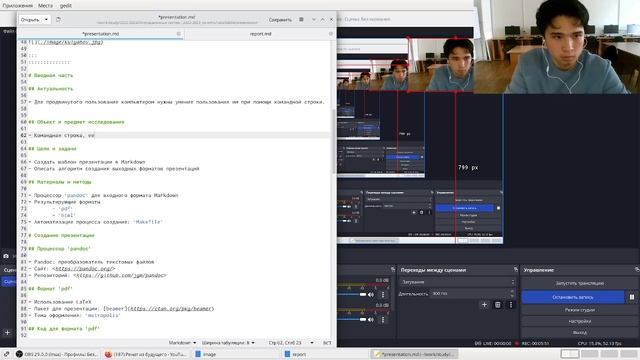Switch to Firefox YouTube taskbar window
Viewport: 640px width, 360px height.
(145, 354)
